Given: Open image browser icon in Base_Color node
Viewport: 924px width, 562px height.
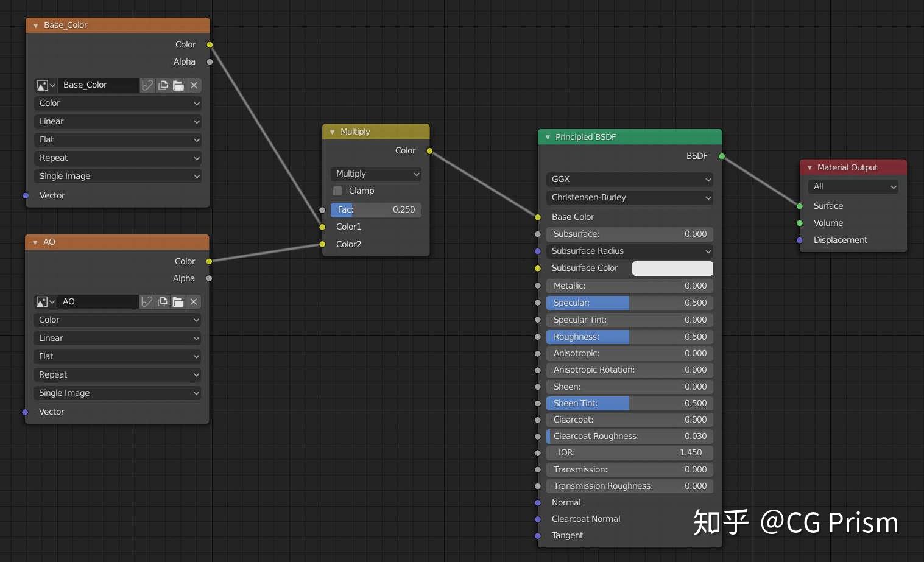Looking at the screenshot, I should click(46, 85).
